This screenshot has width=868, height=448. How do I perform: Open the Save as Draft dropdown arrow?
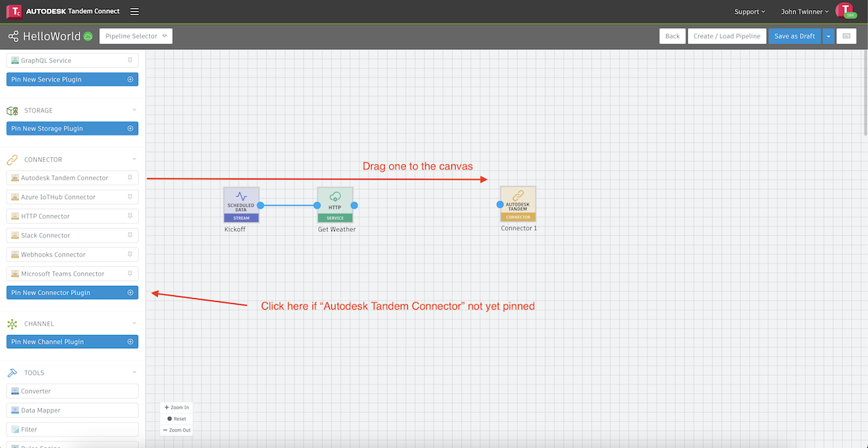(828, 36)
